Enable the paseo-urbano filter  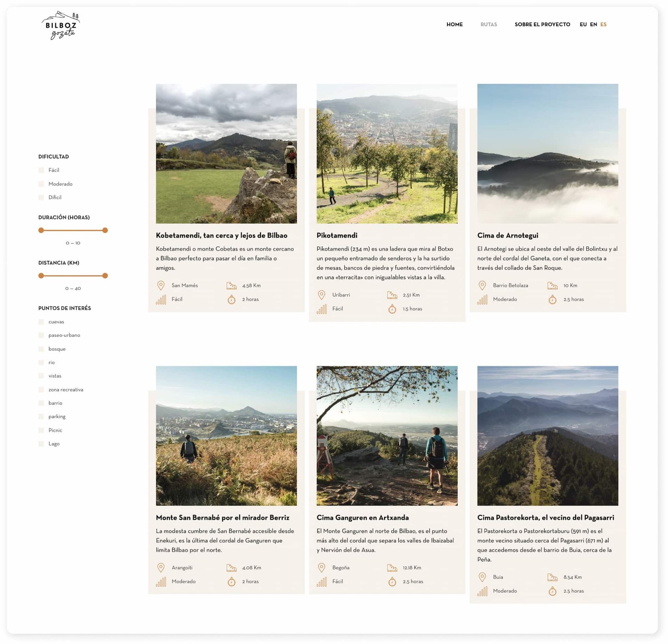(41, 335)
